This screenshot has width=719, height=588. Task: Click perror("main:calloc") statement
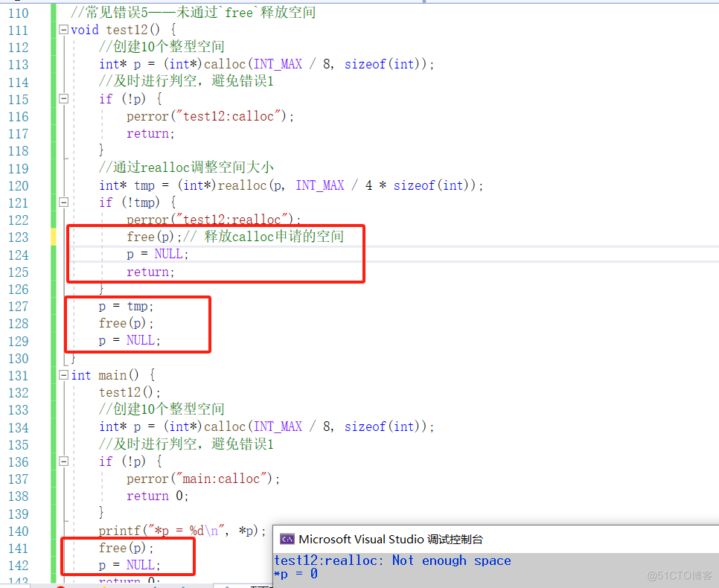pos(203,479)
